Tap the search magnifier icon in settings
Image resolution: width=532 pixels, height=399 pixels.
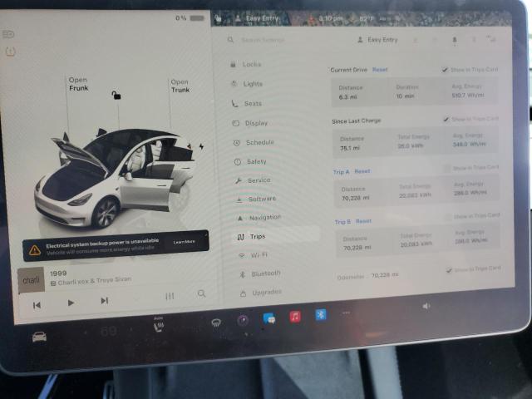pos(230,40)
